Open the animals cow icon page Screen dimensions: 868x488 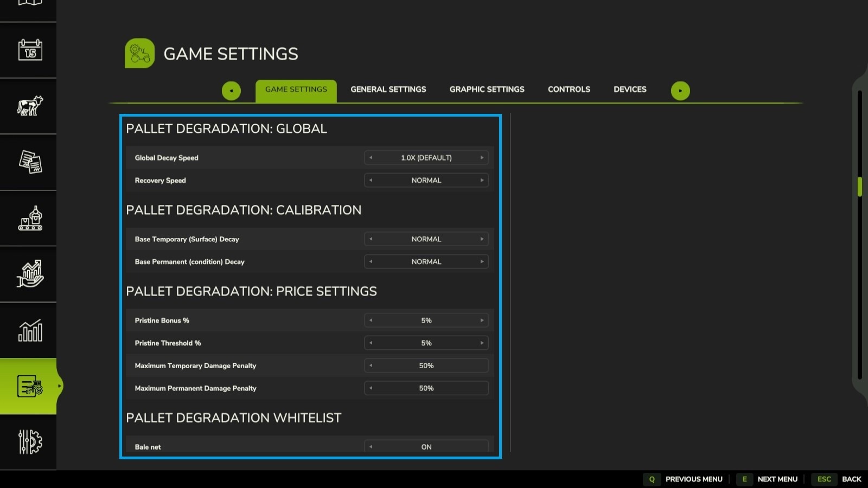point(30,106)
